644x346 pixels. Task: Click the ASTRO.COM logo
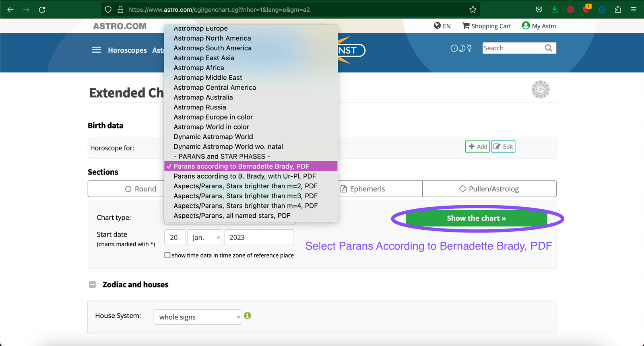pos(120,26)
